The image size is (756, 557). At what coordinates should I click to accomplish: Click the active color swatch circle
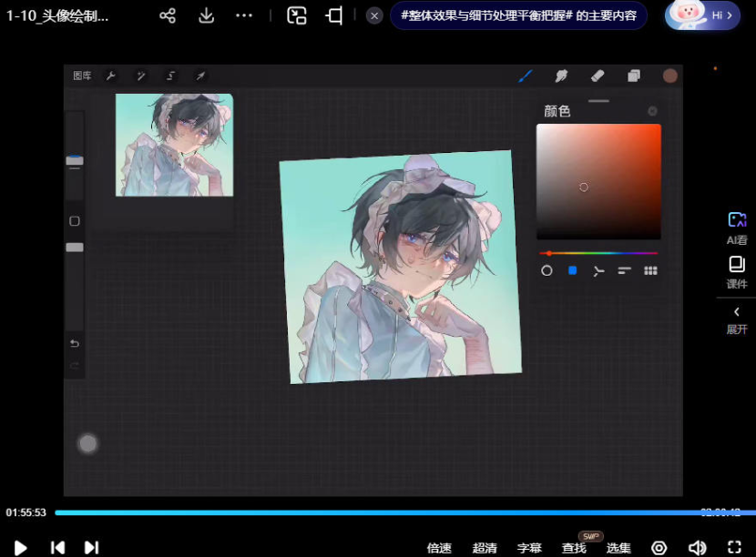click(x=670, y=76)
